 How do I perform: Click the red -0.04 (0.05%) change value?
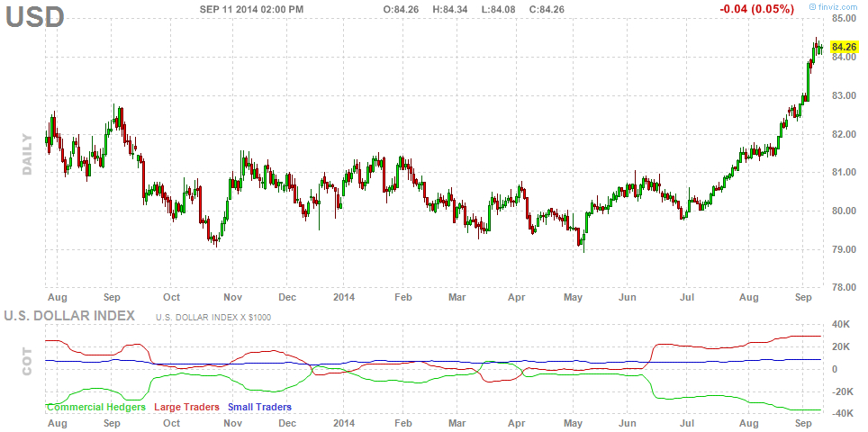(757, 9)
